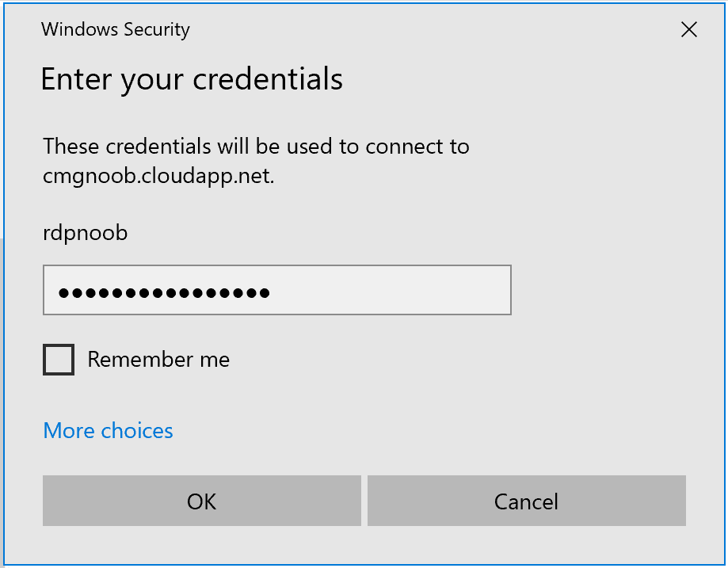Click the word Security in title bar
Image resolution: width=728 pixels, height=568 pixels.
[157, 30]
